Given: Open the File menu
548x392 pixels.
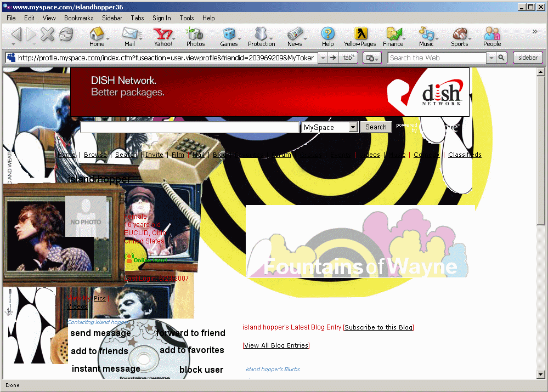Looking at the screenshot, I should click(x=11, y=18).
